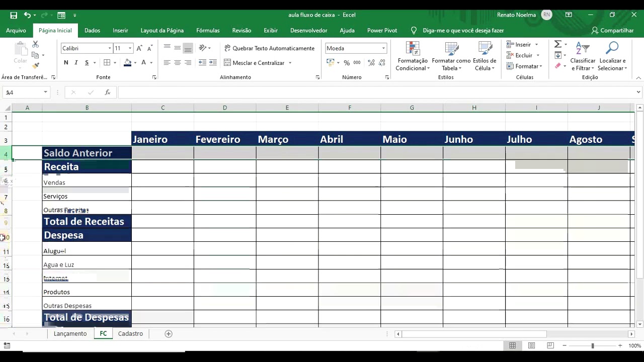The image size is (644, 362).
Task: Expand the Mesclar e Centralizar dropdown arrow
Action: [290, 63]
